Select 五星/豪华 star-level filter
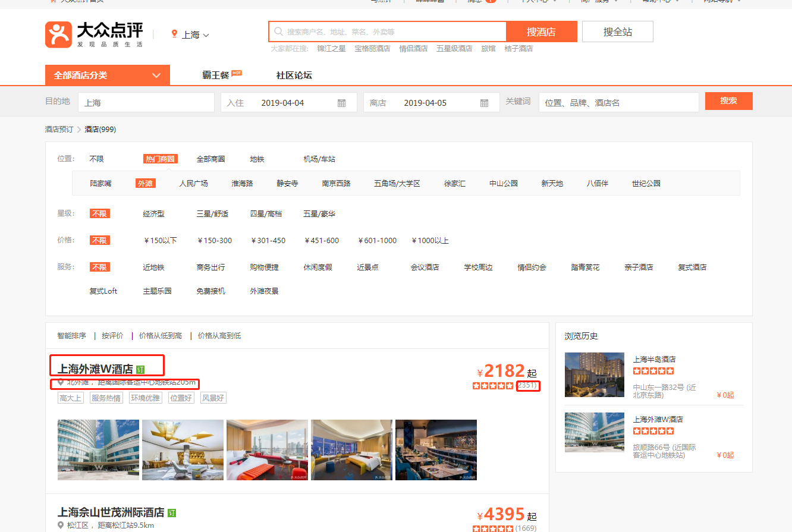Viewport: 792px width, 532px height. [x=319, y=213]
